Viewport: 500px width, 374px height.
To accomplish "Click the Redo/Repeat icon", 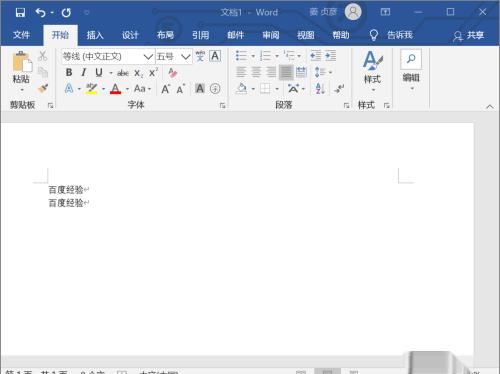I will 66,13.
